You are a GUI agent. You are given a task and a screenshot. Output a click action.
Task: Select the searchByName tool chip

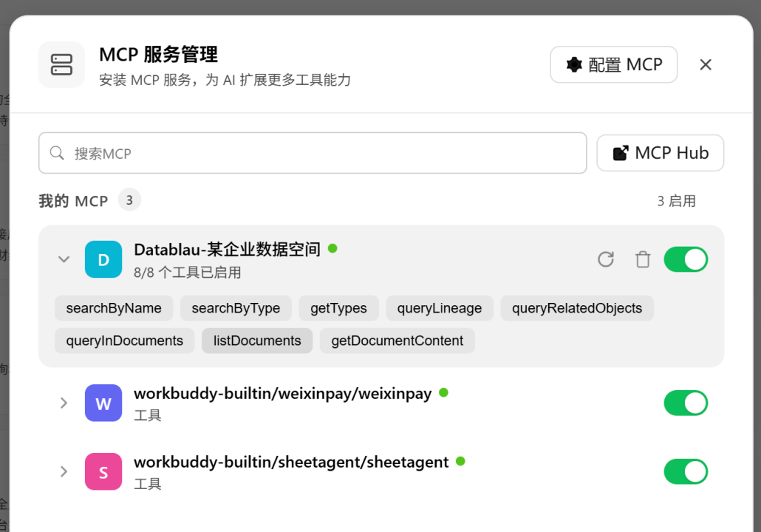[x=114, y=308]
